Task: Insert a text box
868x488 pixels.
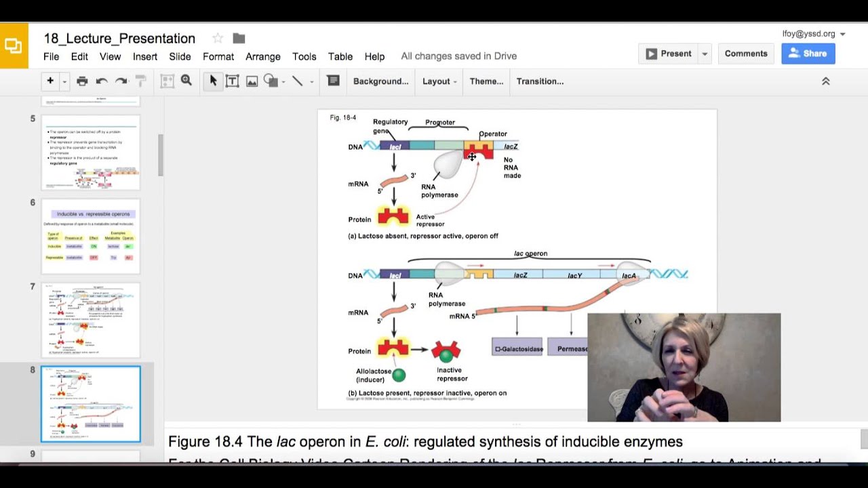Action: (x=232, y=81)
